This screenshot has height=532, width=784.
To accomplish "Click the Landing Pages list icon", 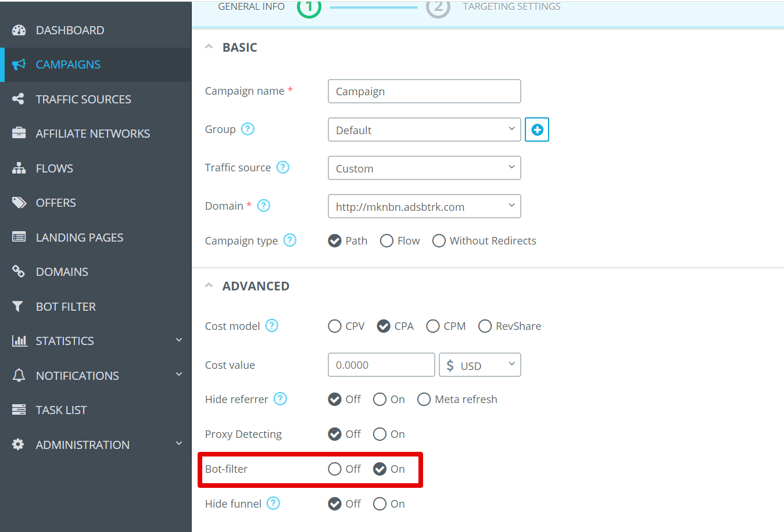I will pos(19,237).
